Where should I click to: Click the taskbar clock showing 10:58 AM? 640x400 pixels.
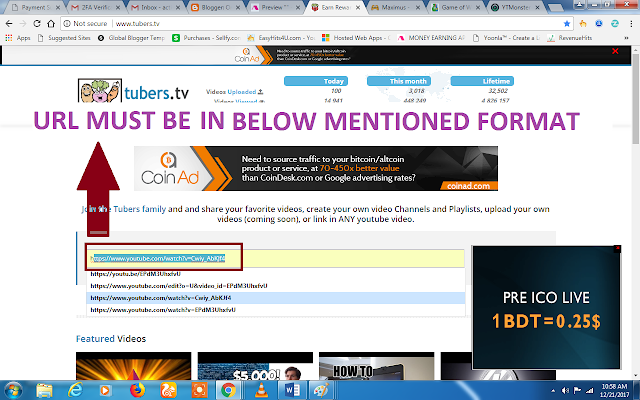point(615,391)
